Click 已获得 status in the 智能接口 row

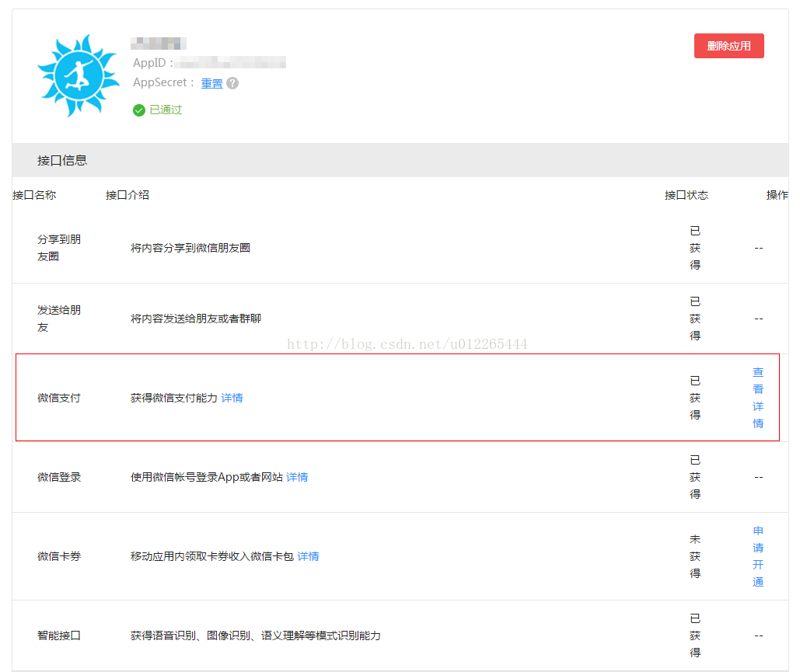coord(695,635)
